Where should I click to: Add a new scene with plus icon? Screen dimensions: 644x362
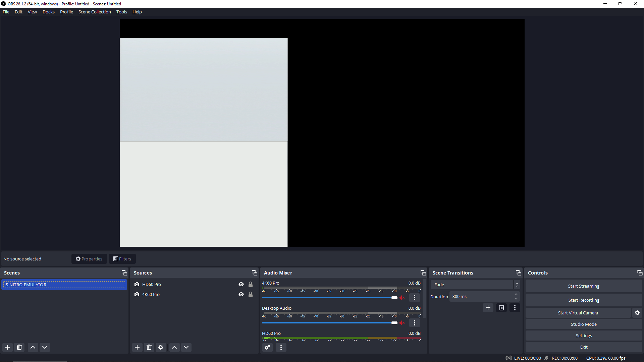click(x=7, y=347)
